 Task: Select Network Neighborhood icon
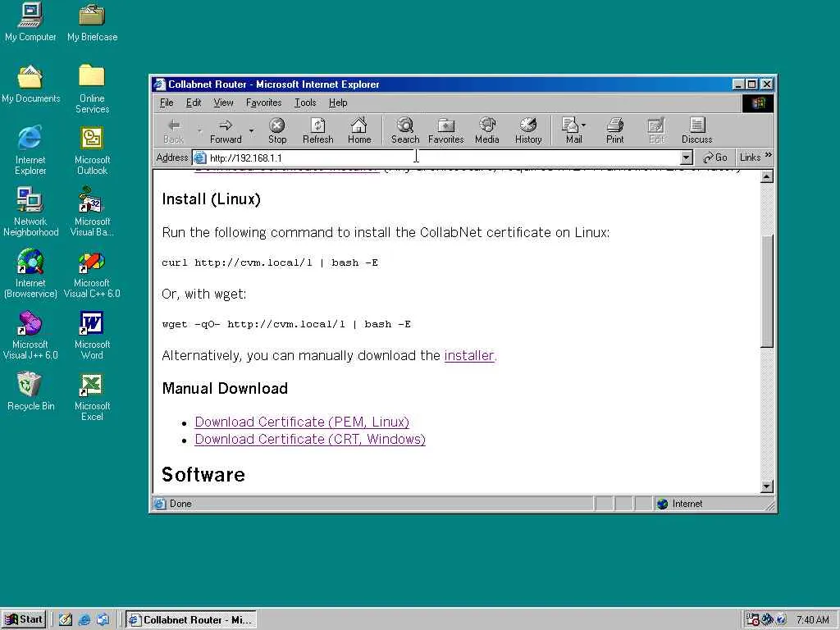click(x=30, y=212)
